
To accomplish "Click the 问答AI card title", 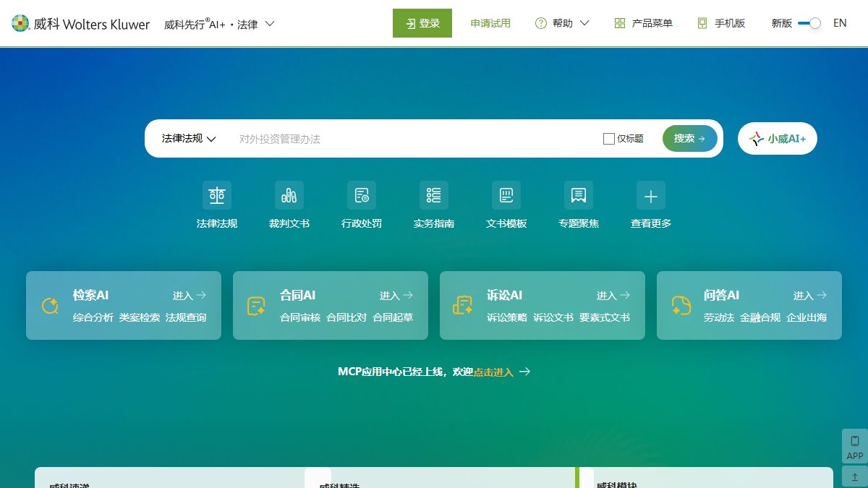I will click(x=721, y=295).
